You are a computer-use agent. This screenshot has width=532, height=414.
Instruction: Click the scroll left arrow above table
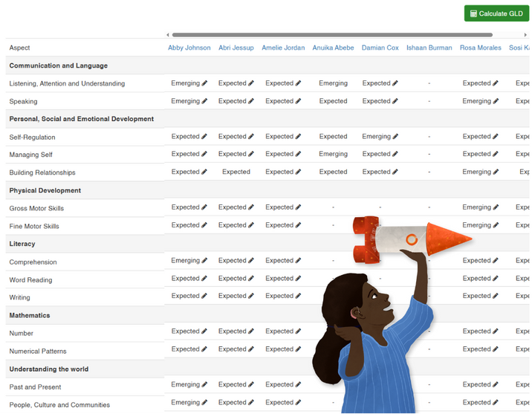tap(168, 34)
